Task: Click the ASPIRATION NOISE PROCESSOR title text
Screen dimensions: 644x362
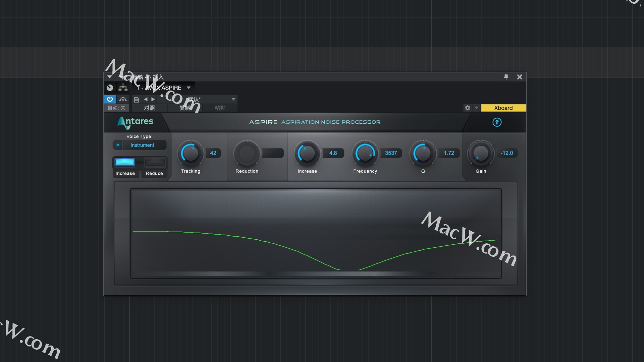Action: tap(331, 122)
